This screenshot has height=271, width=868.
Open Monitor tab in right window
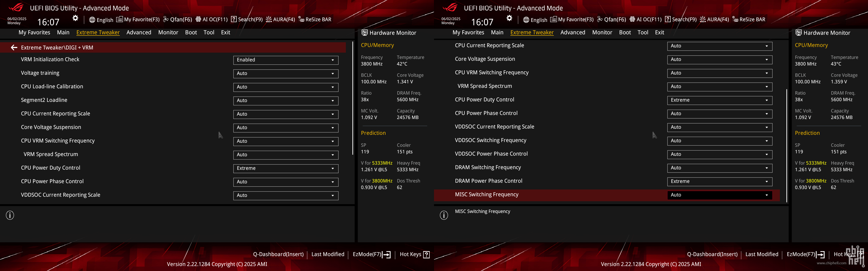(602, 33)
